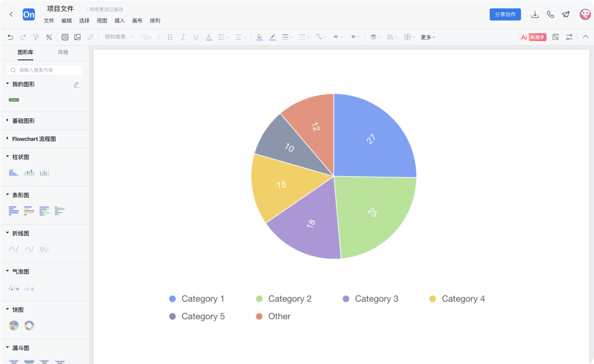This screenshot has width=594, height=364.
Task: Insert the donut chart shape
Action: (29, 326)
